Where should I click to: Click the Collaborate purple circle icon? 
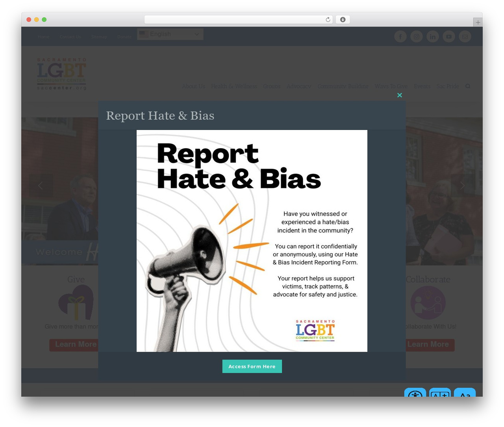pyautogui.click(x=428, y=303)
